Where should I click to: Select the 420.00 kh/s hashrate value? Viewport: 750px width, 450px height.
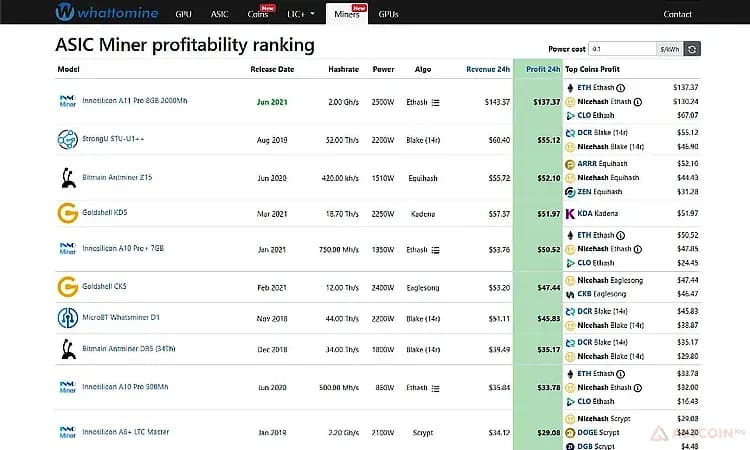(340, 178)
